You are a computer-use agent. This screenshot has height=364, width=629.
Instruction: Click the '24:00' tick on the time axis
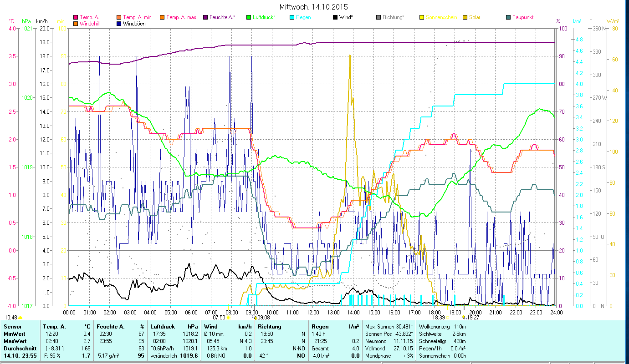click(x=556, y=312)
